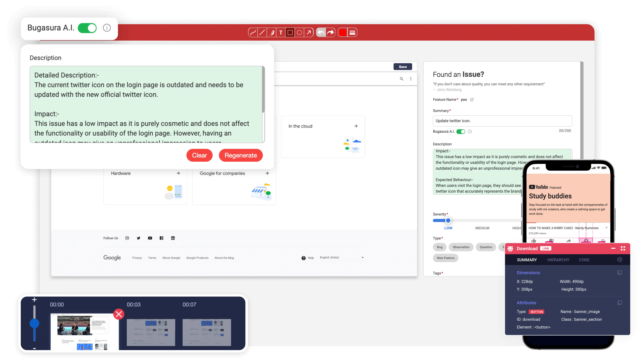Open the three-dot menu in browser panel
This screenshot has height=360, width=644.
pyautogui.click(x=411, y=79)
